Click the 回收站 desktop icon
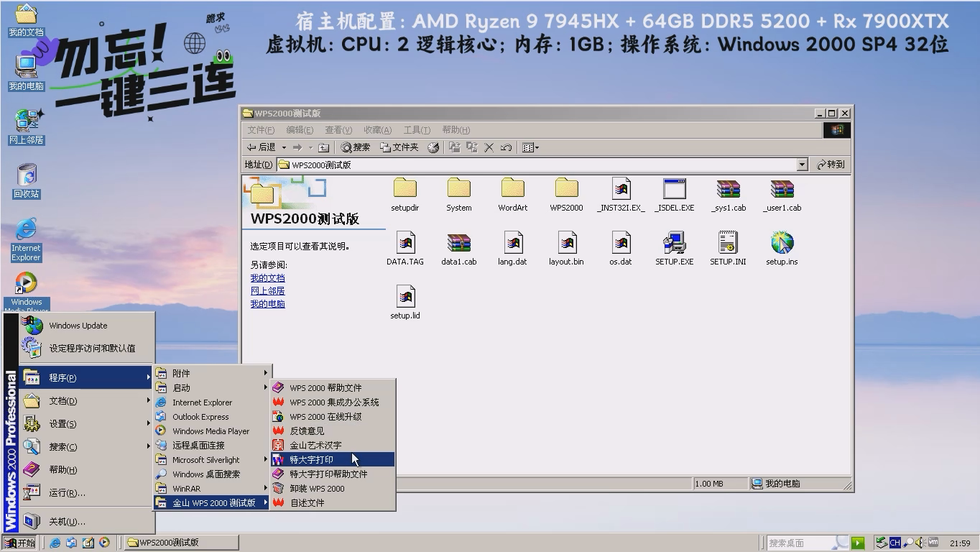980x552 pixels. (26, 181)
